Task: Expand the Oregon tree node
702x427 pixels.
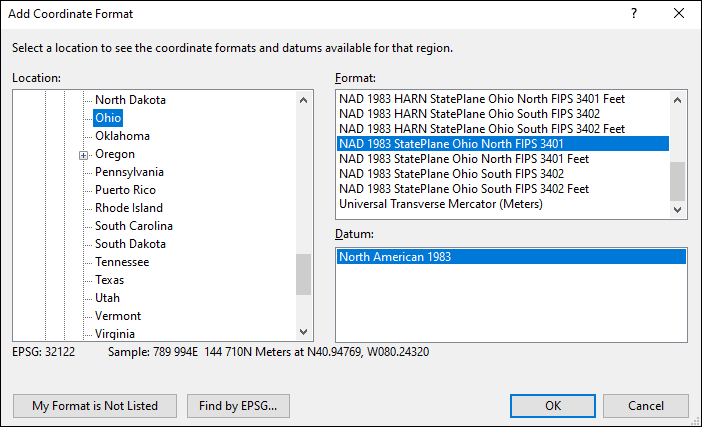Action: tap(83, 155)
